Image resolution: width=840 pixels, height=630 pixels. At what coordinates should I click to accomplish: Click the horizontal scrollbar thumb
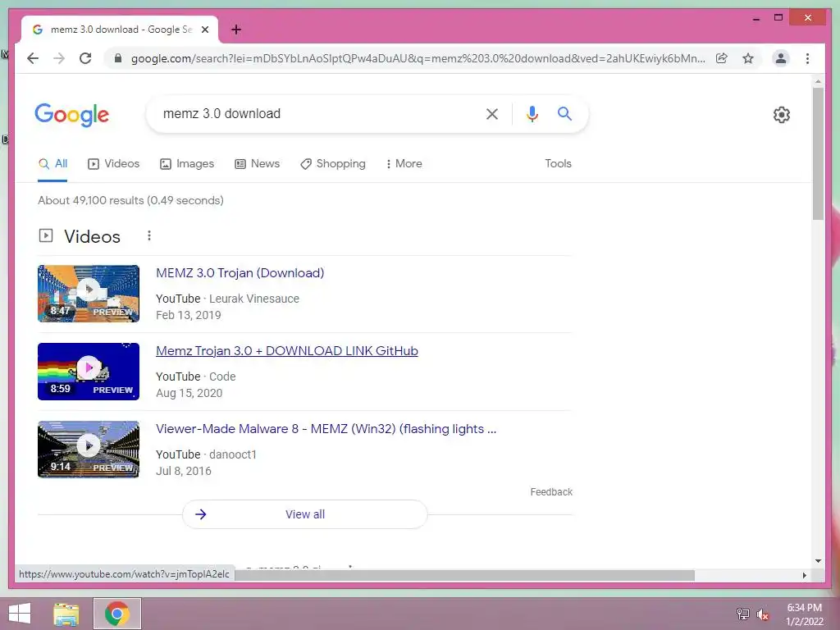point(464,575)
